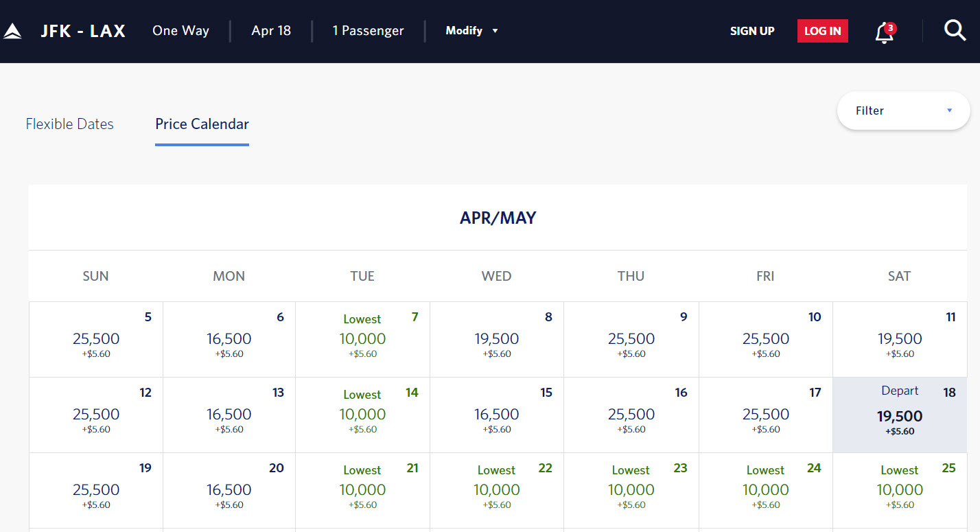Select the Depart date April 18 cell
Image resolution: width=980 pixels, height=532 pixels.
[x=899, y=415]
